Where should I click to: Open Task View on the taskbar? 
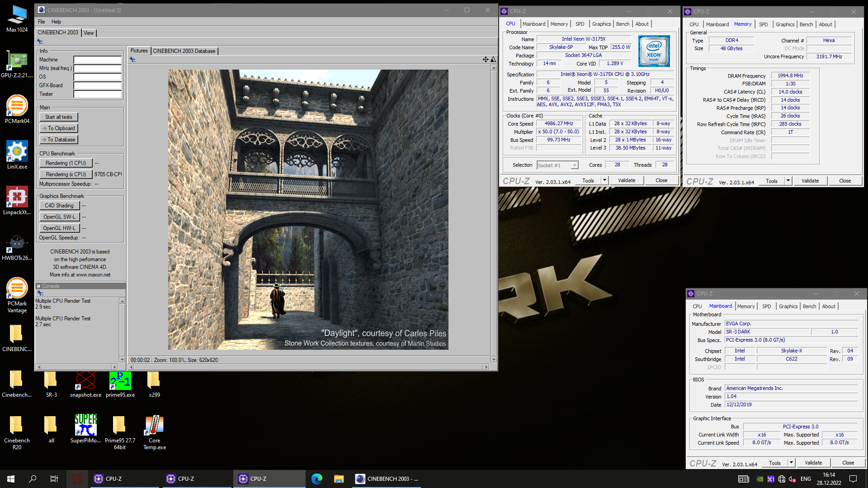54,479
